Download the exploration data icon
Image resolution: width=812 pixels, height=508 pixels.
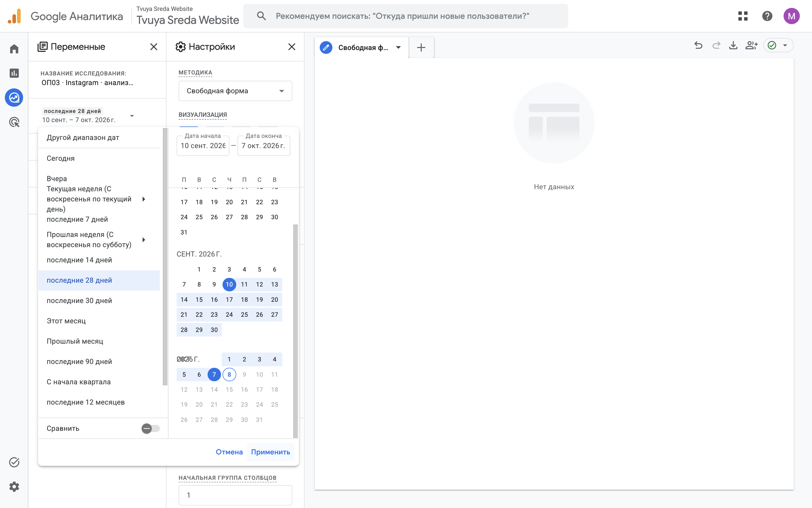734,45
